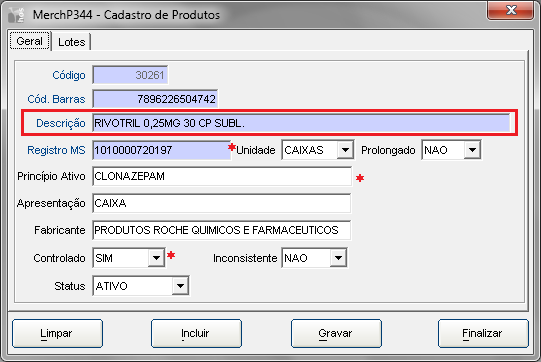The image size is (541, 362).
Task: Click the Registro MS label
Action: coord(56,150)
